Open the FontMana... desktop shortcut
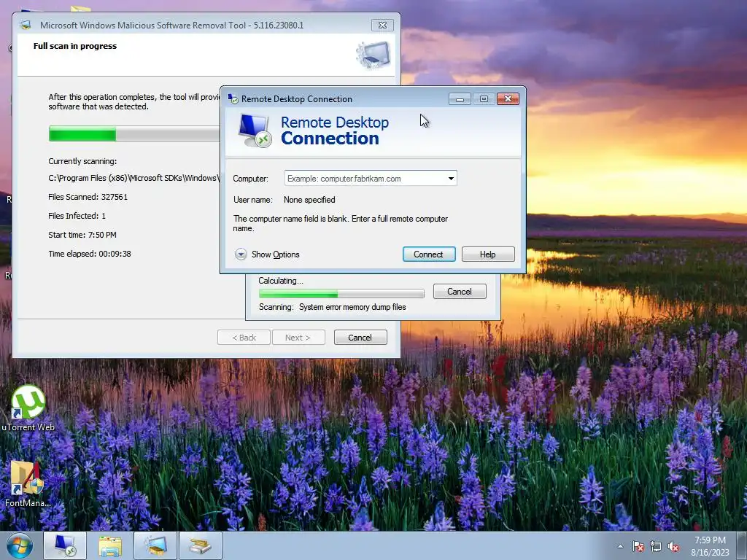Screen dimensions: 747x560 (28, 484)
